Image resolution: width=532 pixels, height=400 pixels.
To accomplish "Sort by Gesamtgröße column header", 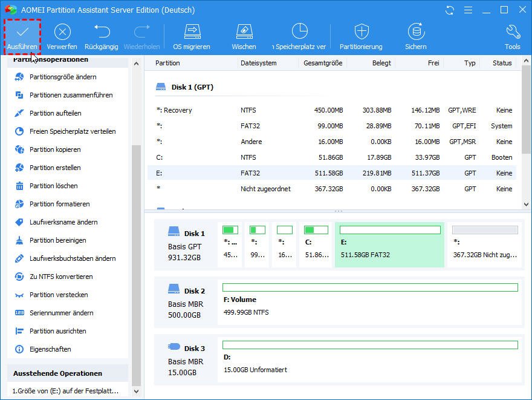I will tap(323, 63).
